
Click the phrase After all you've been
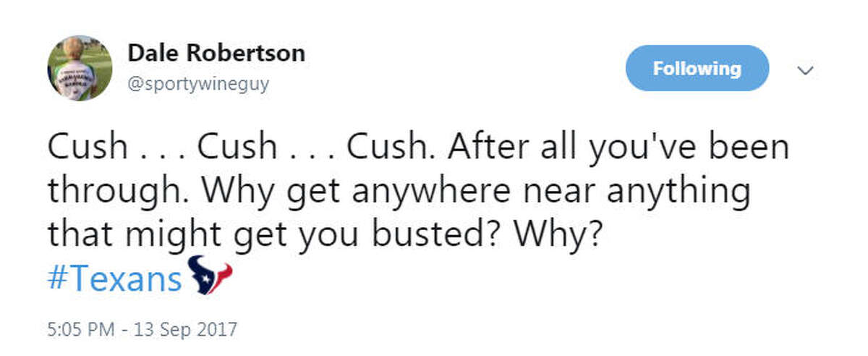pos(618,148)
